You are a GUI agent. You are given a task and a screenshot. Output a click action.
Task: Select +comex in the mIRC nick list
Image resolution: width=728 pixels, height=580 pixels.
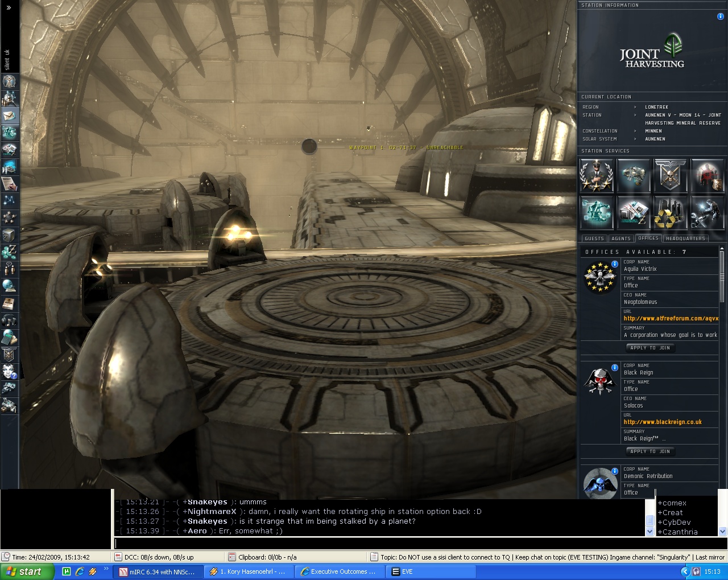point(672,503)
